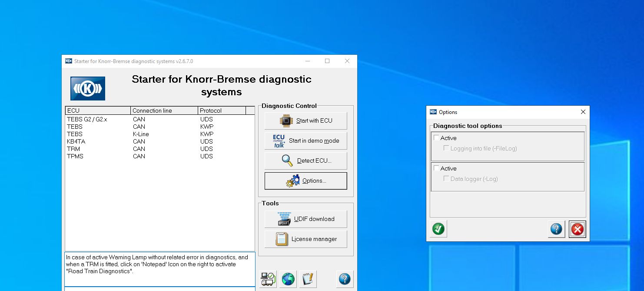This screenshot has width=644, height=291.
Task: Open help via the blue question mark icon
Action: pyautogui.click(x=345, y=279)
